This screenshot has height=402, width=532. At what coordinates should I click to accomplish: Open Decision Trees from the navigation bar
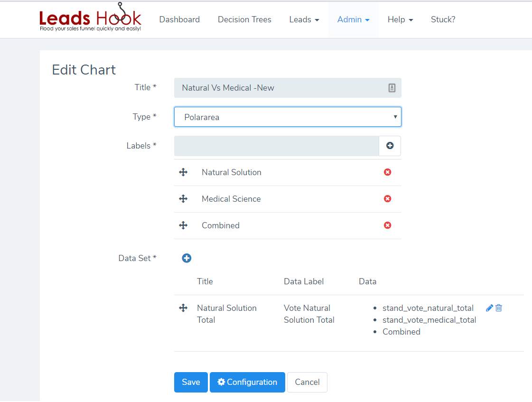click(x=244, y=19)
